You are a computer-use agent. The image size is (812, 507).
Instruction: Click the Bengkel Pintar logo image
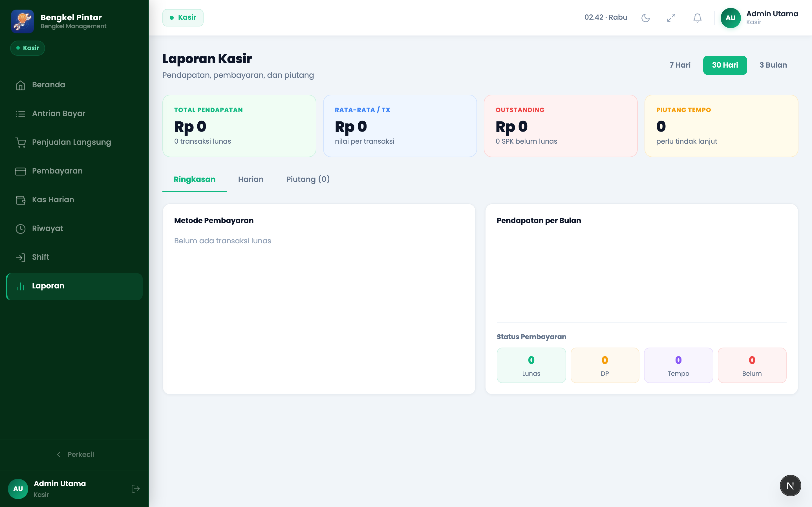tap(23, 21)
